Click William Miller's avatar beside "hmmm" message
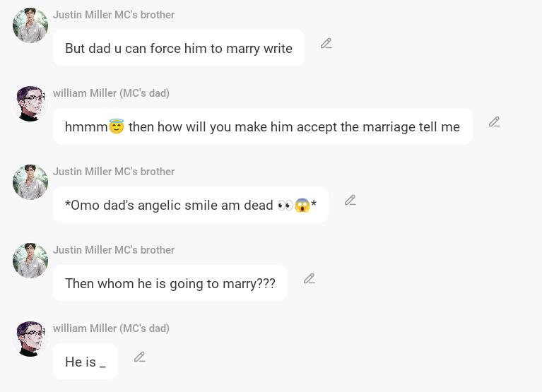Screen dimensions: 542x392 [x=30, y=104]
